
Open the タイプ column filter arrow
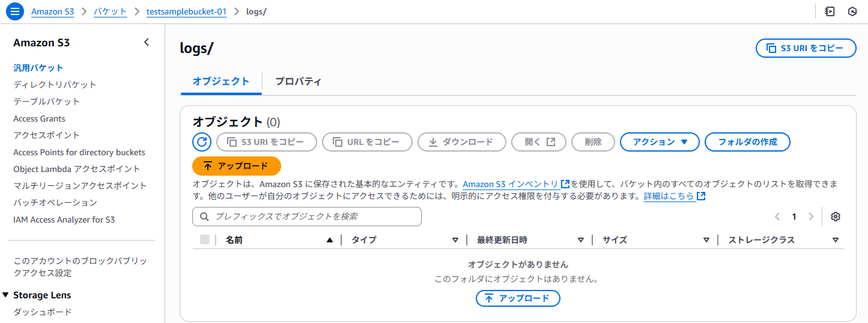455,240
